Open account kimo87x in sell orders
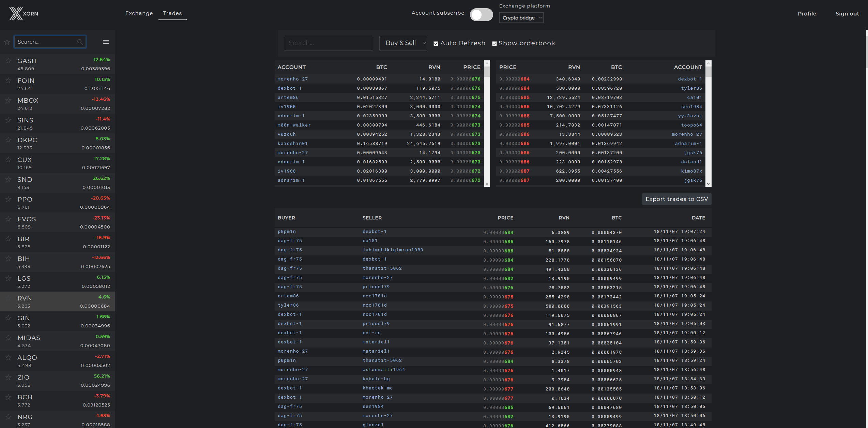 (691, 171)
